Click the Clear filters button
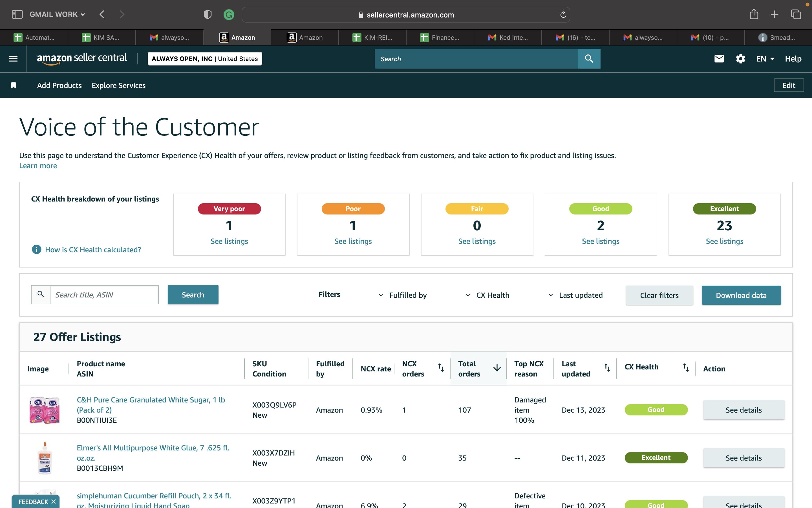This screenshot has height=508, width=812. coord(659,295)
